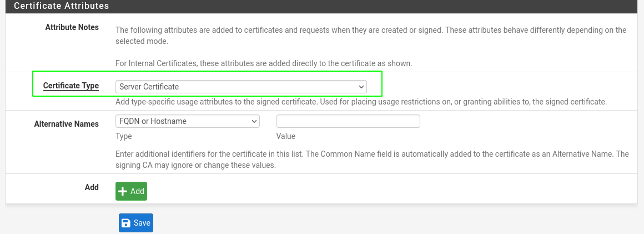Focus the alternative name Value input field

(348, 121)
